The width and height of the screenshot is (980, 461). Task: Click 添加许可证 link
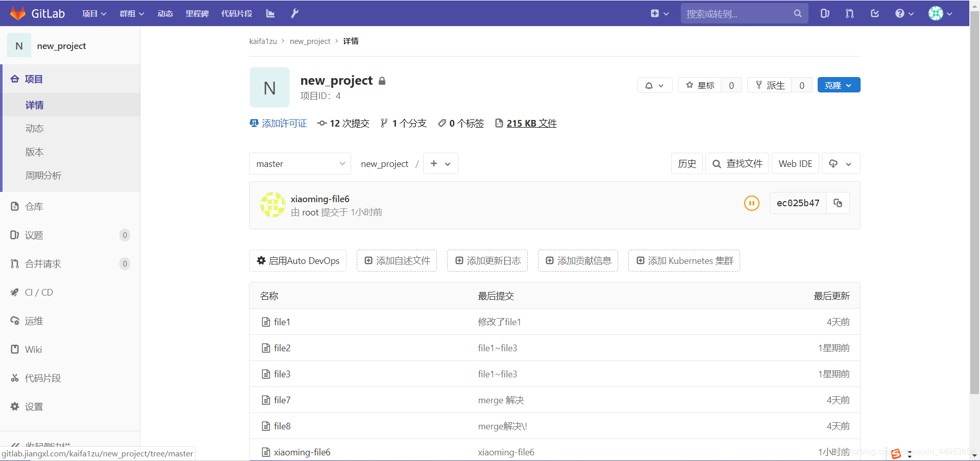(278, 124)
